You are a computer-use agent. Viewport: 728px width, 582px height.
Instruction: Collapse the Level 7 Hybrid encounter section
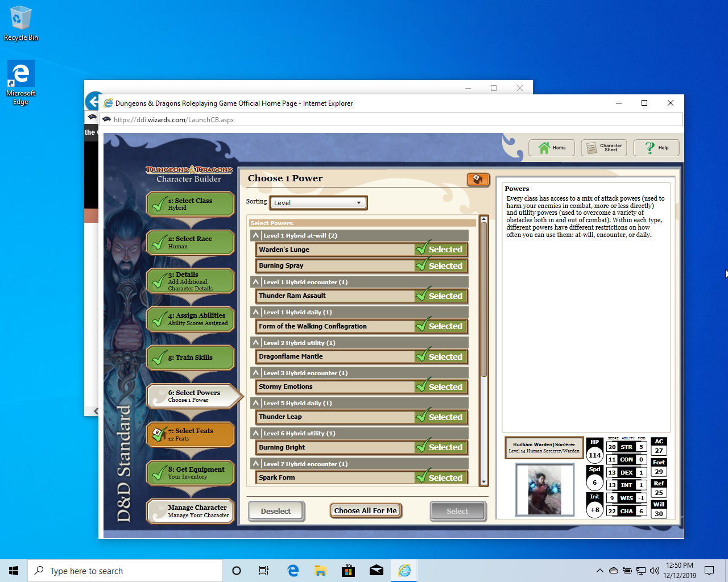point(256,463)
